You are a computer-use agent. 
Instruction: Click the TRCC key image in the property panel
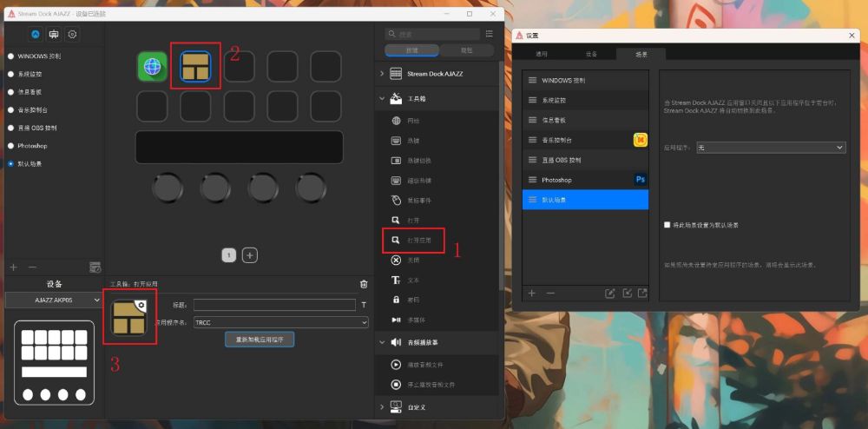click(129, 318)
